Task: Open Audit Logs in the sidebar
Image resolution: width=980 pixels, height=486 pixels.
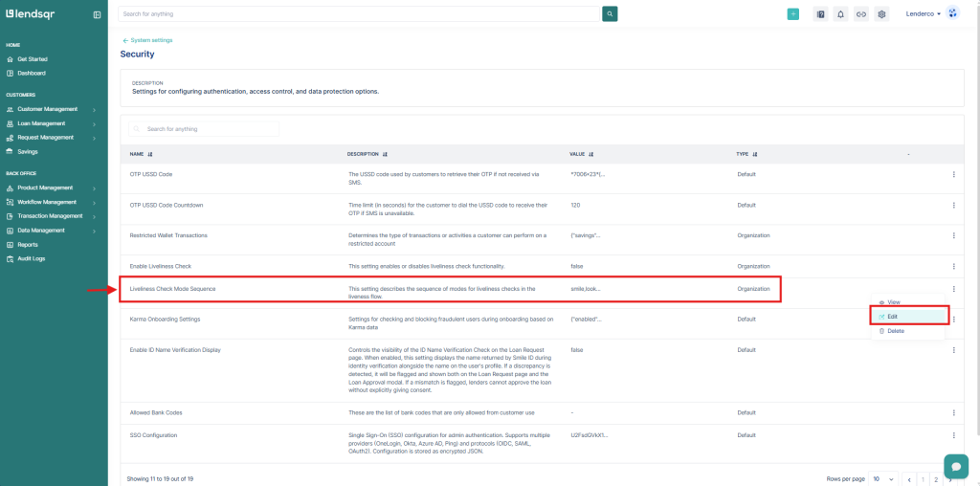Action: [x=31, y=258]
